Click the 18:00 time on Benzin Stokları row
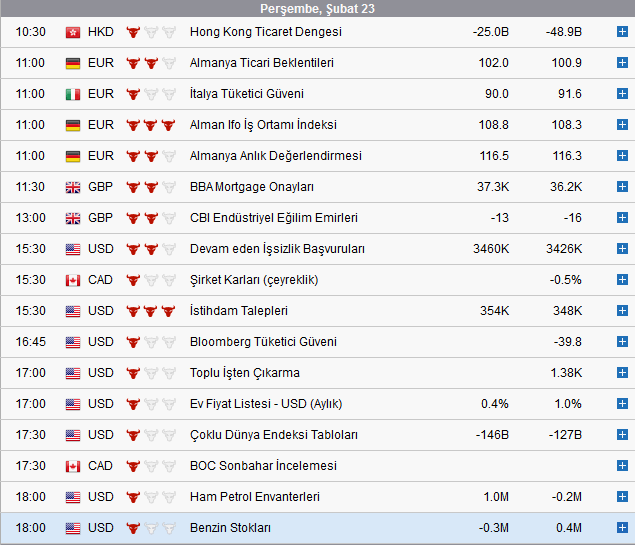 (31, 528)
